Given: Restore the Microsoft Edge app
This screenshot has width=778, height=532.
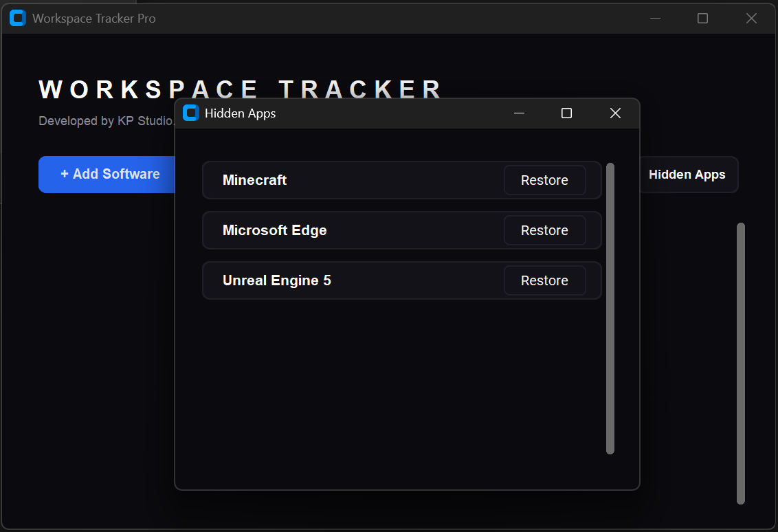Looking at the screenshot, I should [544, 230].
